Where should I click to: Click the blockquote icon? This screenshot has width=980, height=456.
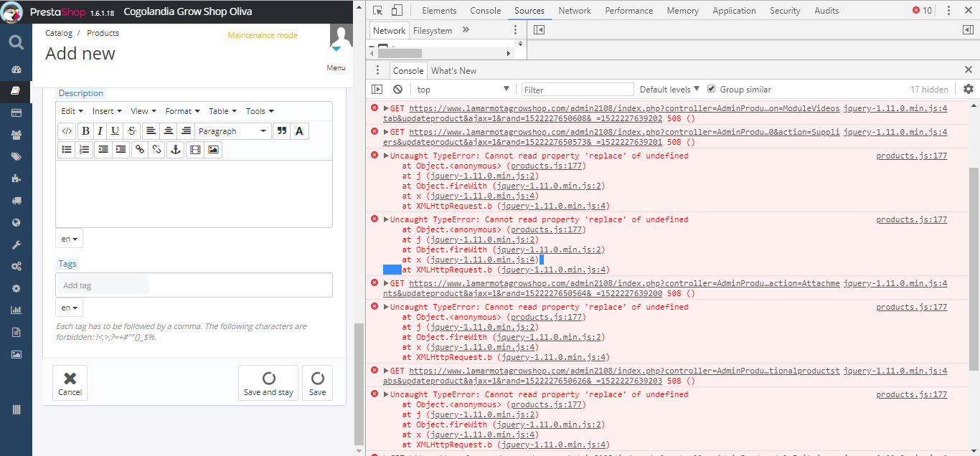coord(281,131)
